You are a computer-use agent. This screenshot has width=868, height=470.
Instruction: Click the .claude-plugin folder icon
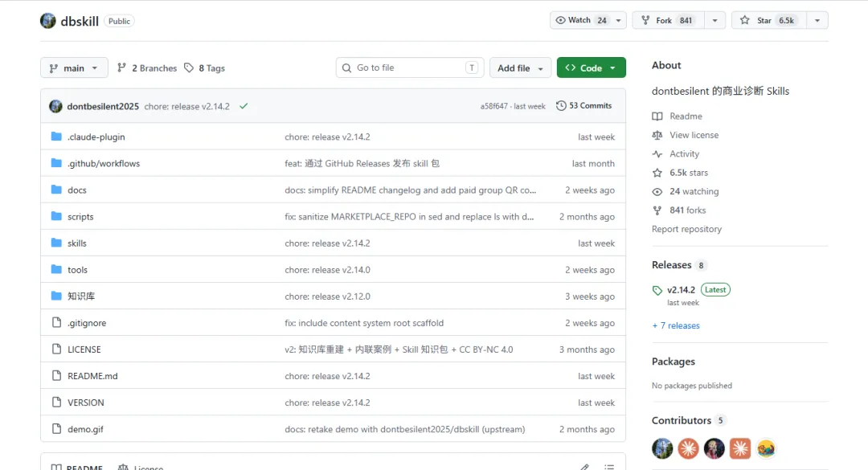pos(56,137)
